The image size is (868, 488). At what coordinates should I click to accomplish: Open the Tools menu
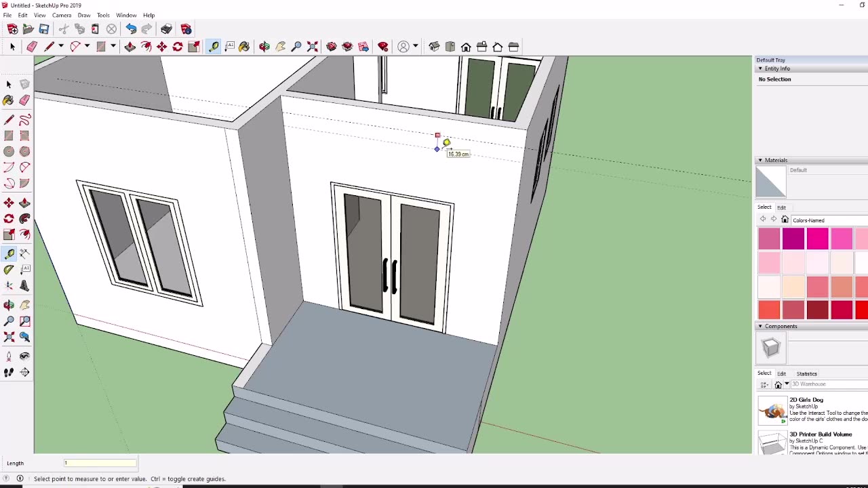pos(103,15)
